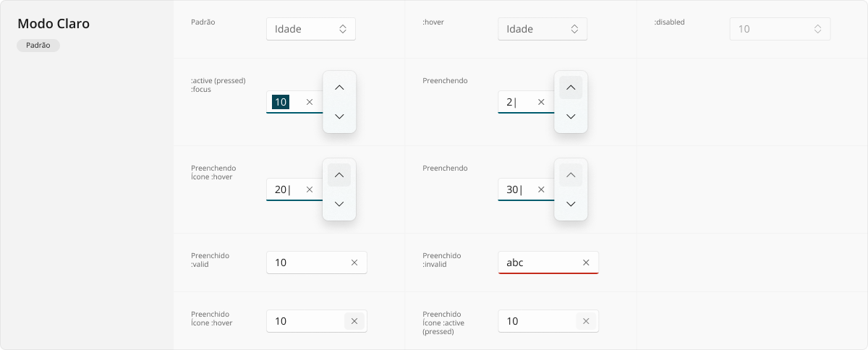Click pressed clear icon in Ícone :active field
Viewport: 868px width, 350px height.
coord(586,321)
